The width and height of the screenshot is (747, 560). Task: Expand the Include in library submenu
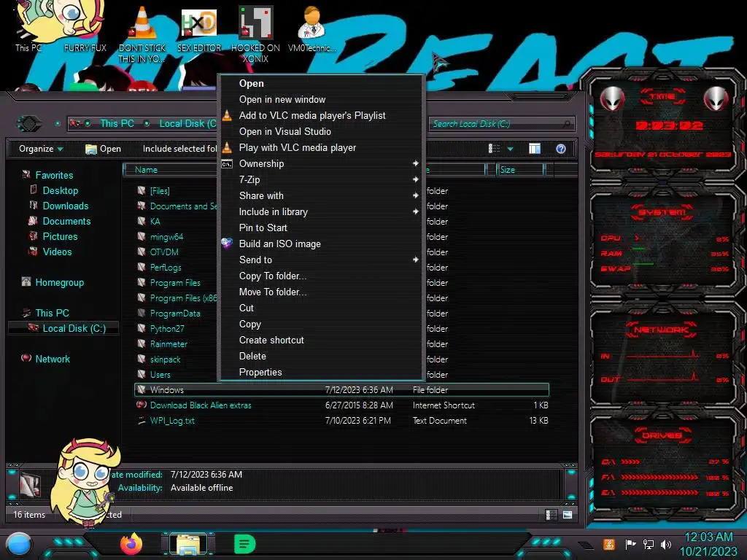(321, 212)
